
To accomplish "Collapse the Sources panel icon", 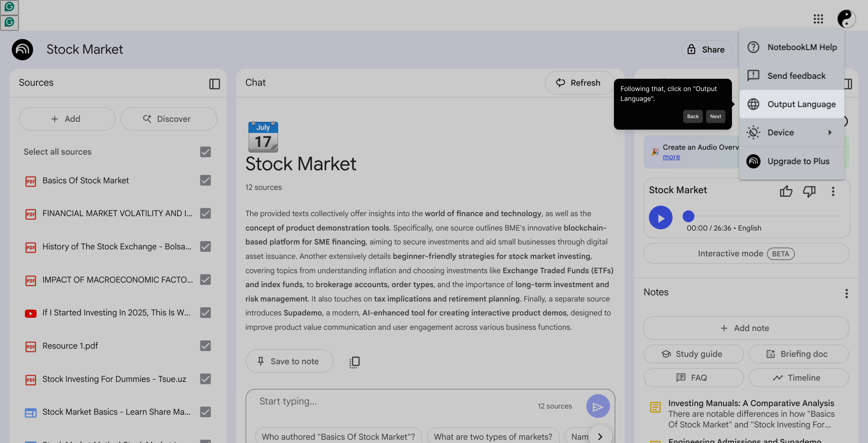I will [x=214, y=84].
